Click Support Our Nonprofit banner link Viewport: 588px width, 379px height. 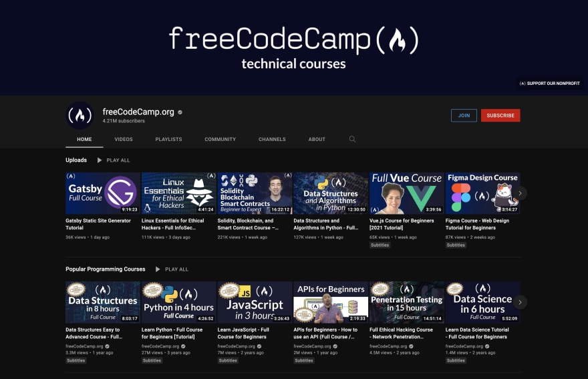pos(550,84)
